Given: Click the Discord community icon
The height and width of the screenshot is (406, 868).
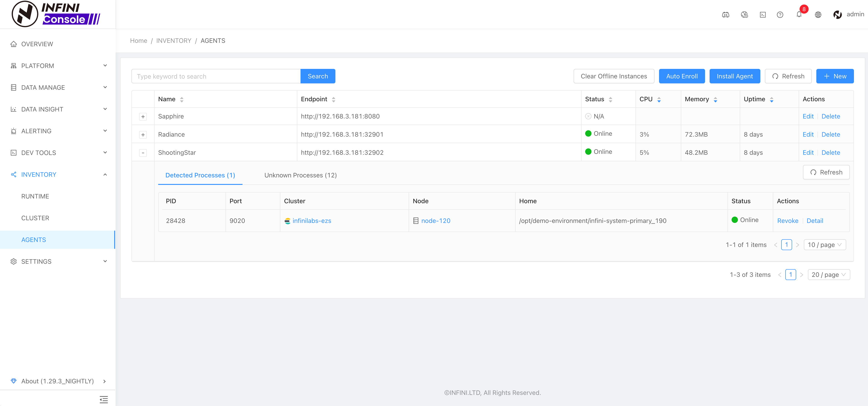Looking at the screenshot, I should pos(725,14).
